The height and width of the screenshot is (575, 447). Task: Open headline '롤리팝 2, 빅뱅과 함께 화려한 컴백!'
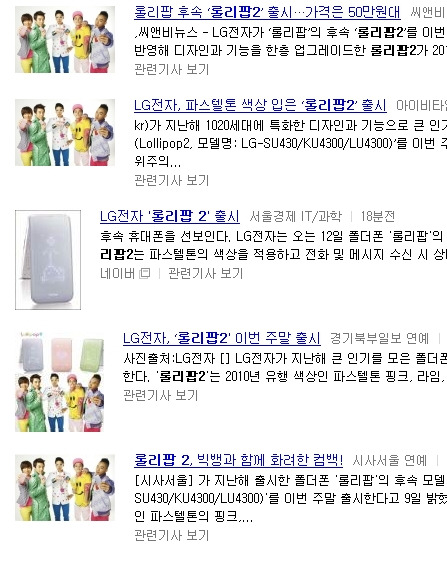point(239,460)
